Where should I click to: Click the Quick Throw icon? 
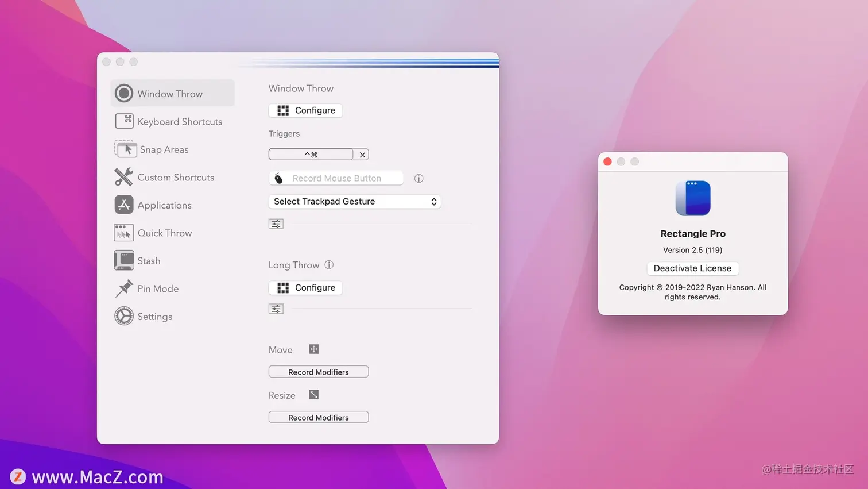[123, 233]
